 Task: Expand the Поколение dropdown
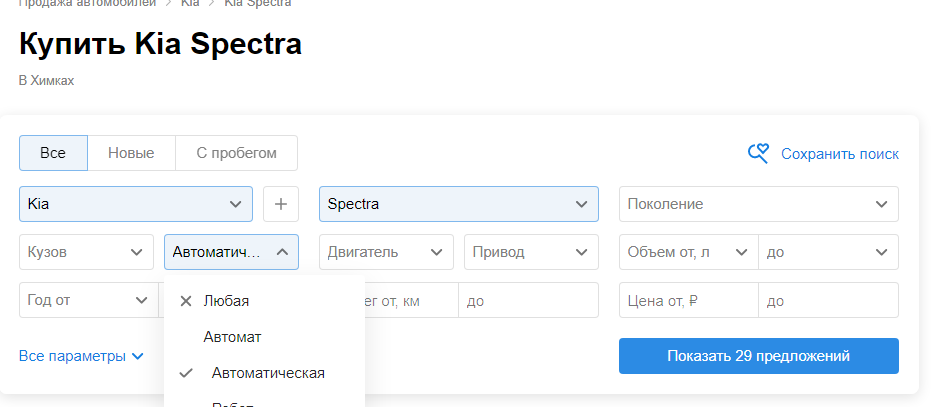(759, 204)
